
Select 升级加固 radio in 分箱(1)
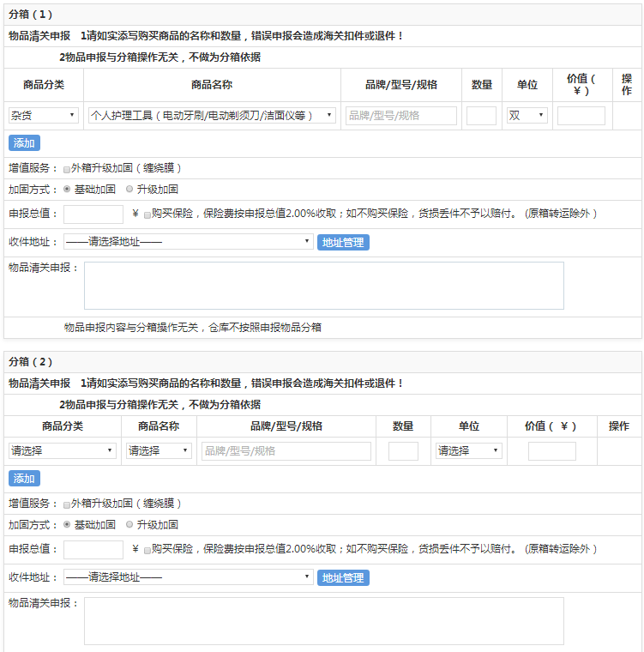click(x=129, y=190)
